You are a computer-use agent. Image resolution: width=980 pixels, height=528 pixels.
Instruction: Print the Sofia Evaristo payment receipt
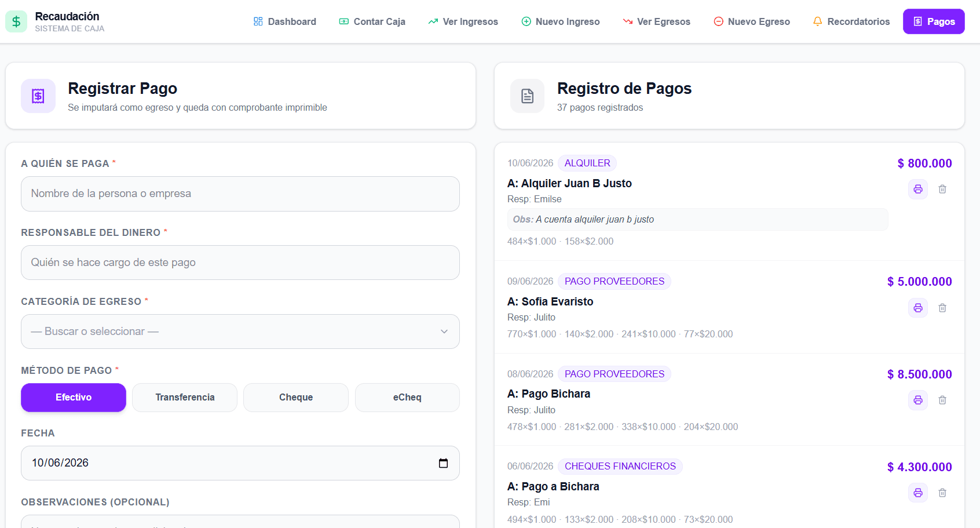pos(918,308)
